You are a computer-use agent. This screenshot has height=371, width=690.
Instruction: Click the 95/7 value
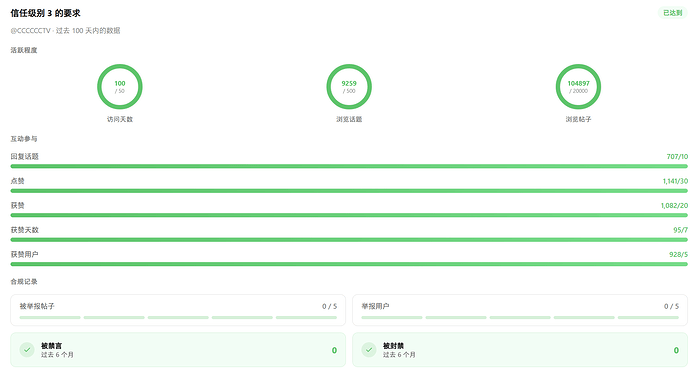680,230
